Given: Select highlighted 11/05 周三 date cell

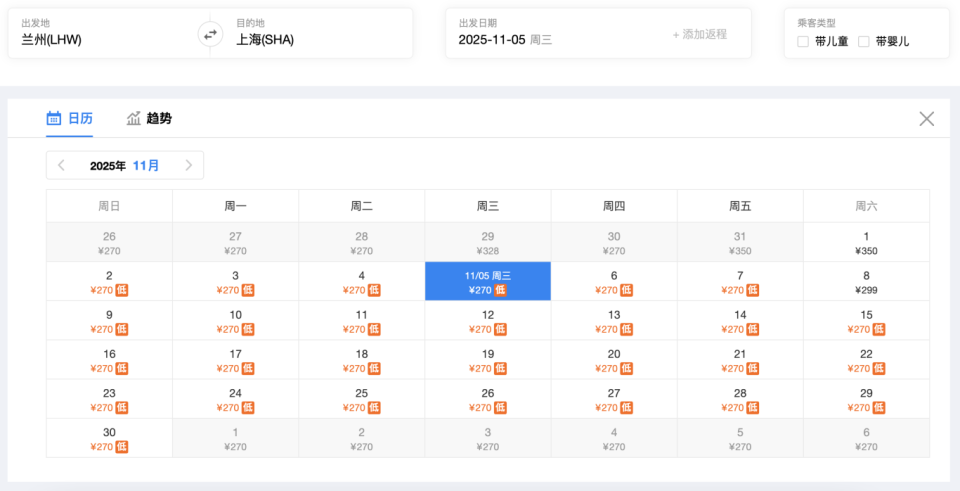Looking at the screenshot, I should [x=488, y=282].
